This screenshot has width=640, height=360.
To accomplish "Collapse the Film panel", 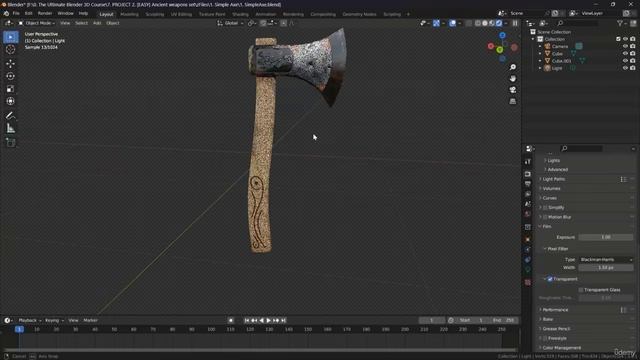I will pos(547,227).
